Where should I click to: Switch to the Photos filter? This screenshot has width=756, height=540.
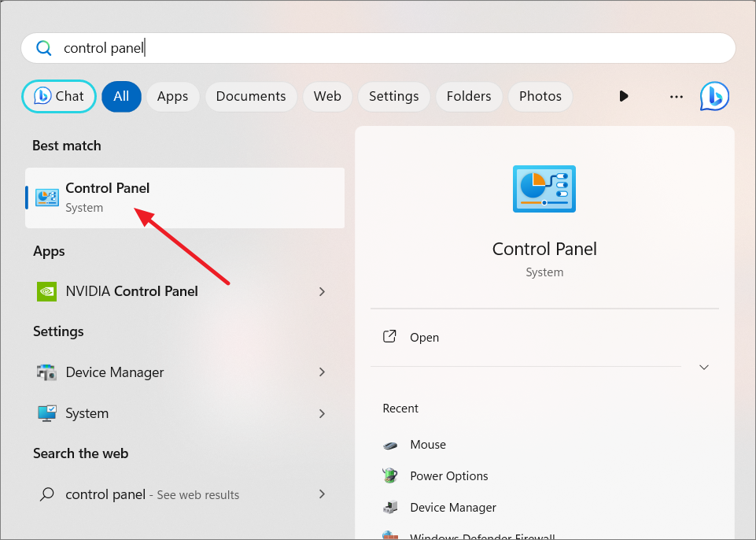click(x=540, y=96)
